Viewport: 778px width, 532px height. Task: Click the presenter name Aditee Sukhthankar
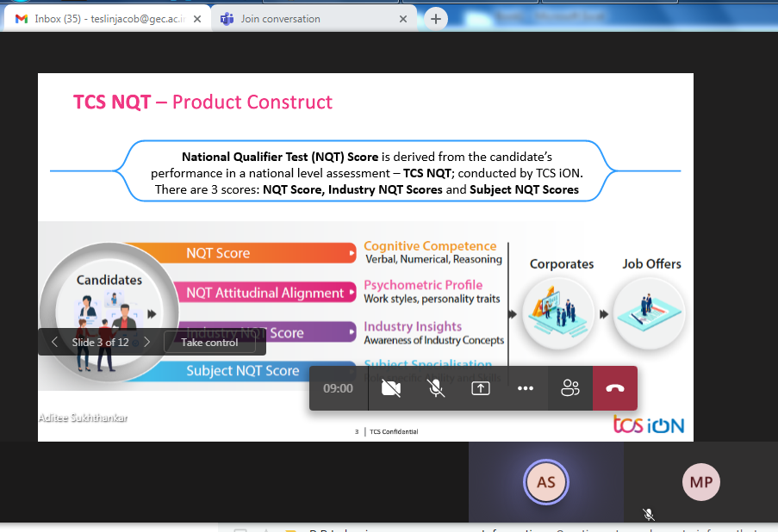pos(83,418)
